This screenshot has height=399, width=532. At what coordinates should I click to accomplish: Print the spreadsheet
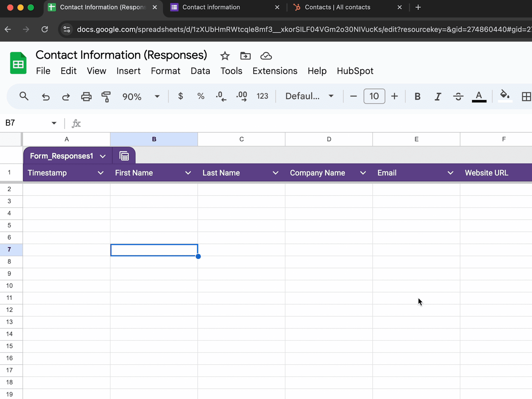(86, 96)
